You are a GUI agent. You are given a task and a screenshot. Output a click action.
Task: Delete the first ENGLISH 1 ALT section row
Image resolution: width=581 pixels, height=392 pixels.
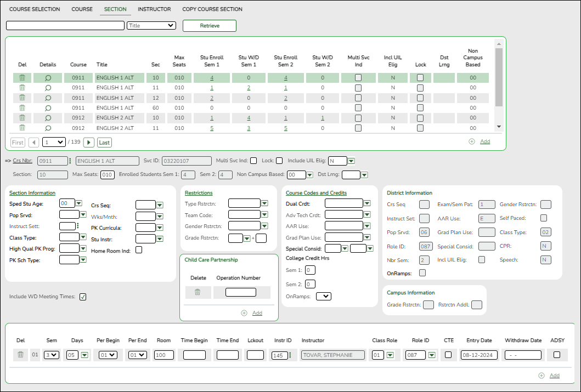click(22, 77)
